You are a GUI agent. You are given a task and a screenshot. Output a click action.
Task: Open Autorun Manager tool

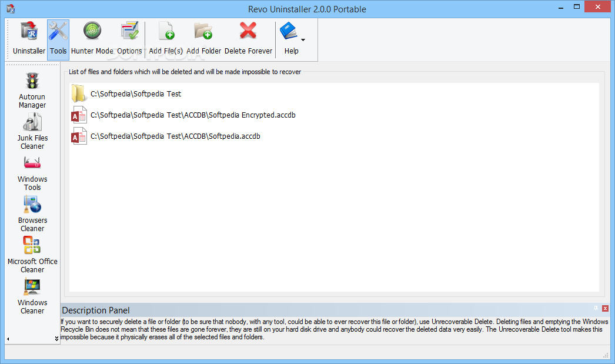[x=32, y=91]
